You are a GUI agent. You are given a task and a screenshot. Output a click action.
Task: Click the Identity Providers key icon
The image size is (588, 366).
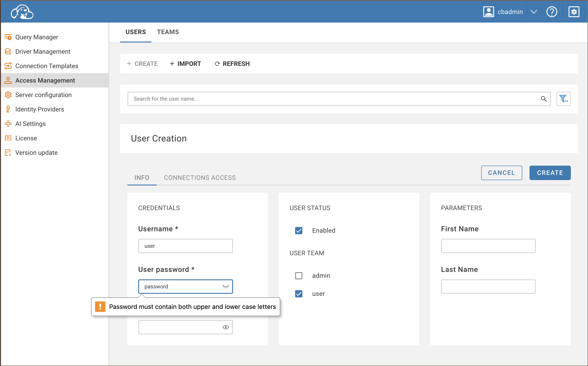pyautogui.click(x=8, y=109)
